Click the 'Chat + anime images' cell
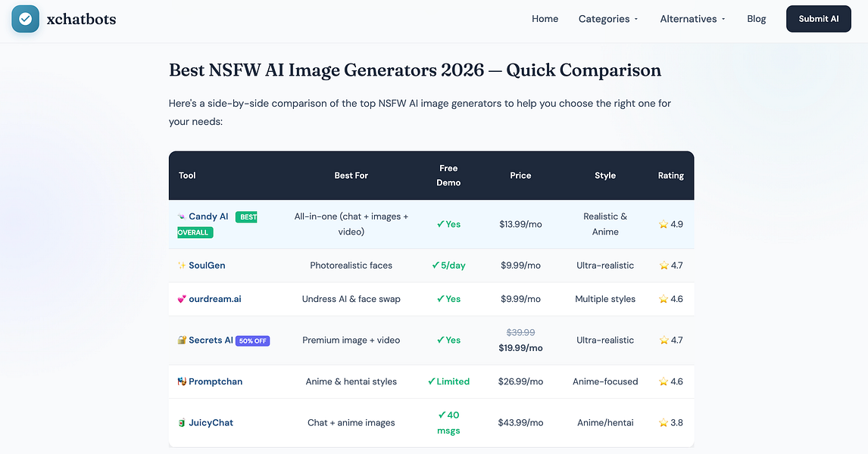 pos(351,422)
